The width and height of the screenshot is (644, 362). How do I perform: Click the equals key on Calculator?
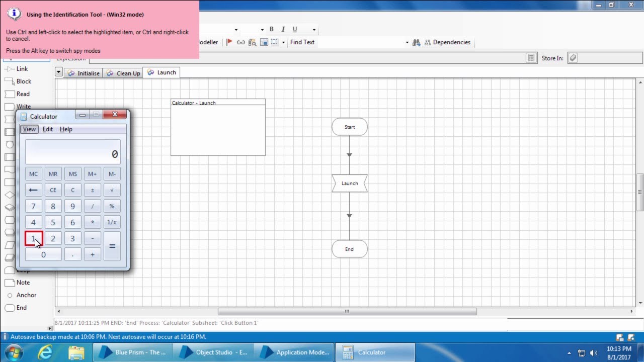[x=112, y=246]
